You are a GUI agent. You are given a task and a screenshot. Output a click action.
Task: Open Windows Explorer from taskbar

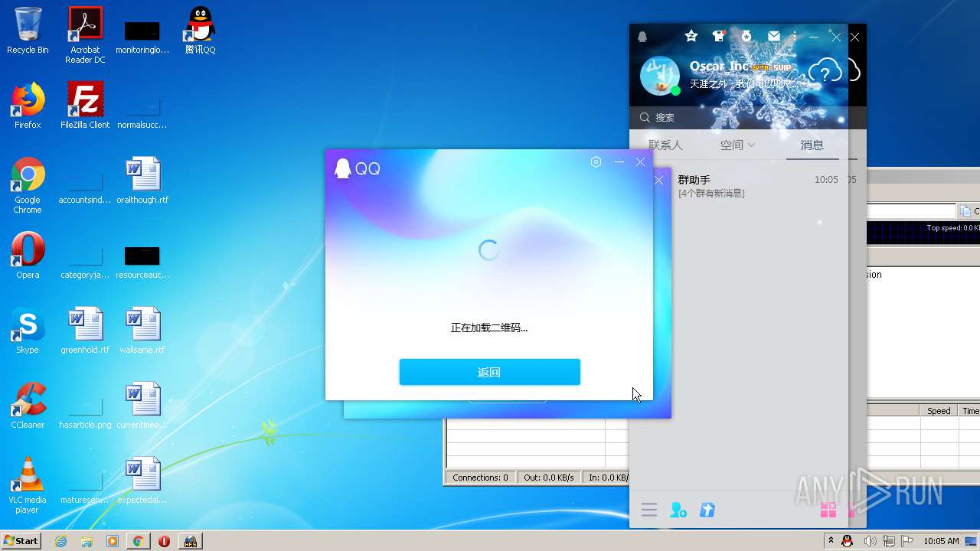point(87,541)
